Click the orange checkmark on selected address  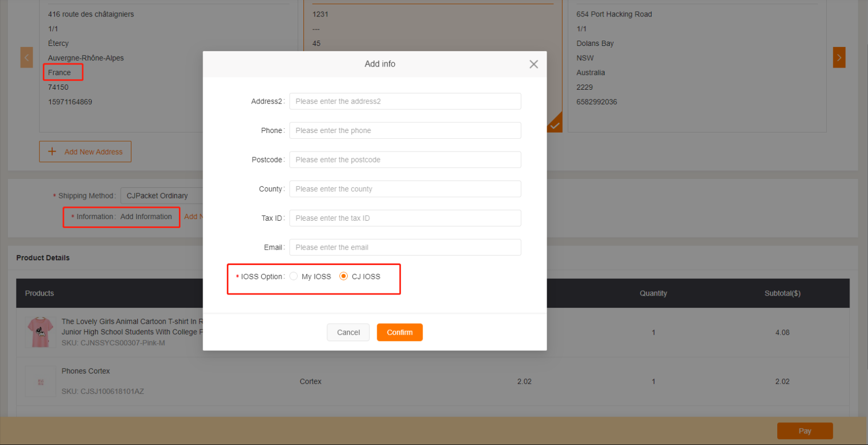(555, 125)
